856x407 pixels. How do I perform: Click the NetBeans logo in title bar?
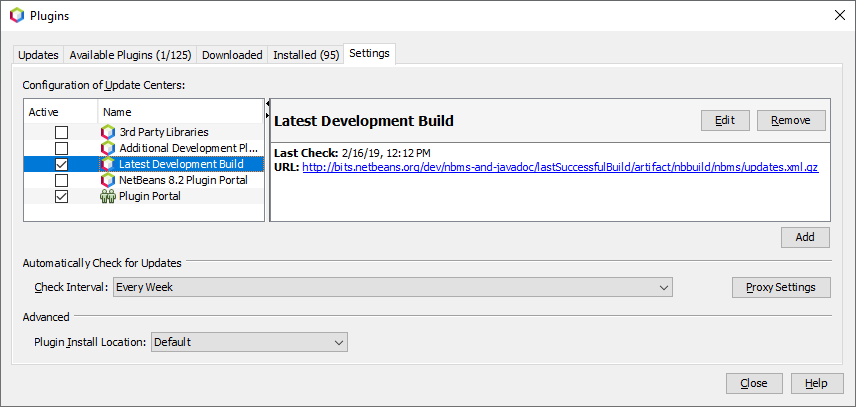17,16
